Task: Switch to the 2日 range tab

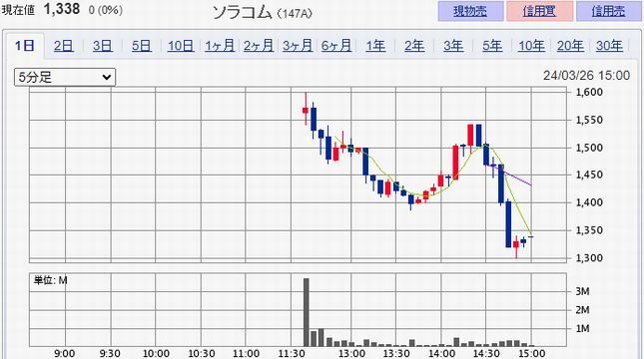Action: (x=64, y=46)
